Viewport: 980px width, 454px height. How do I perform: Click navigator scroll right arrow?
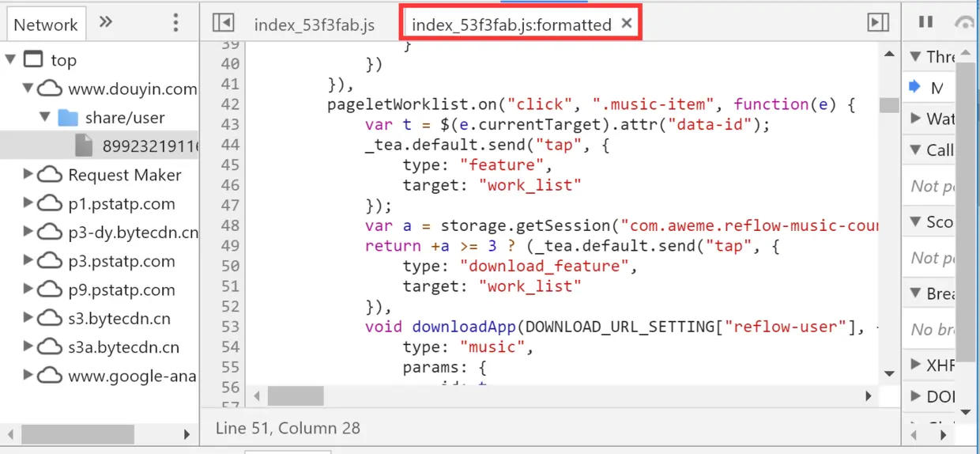[187, 434]
